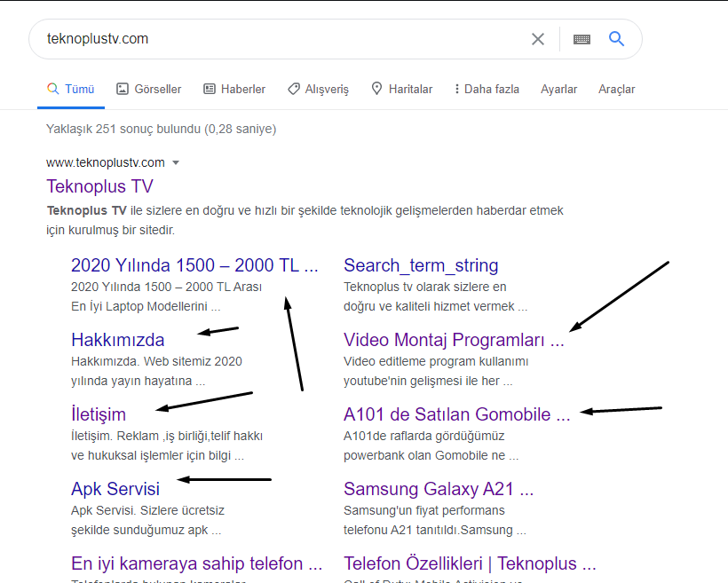Open Video Montaj Programları sitelink
Screen dimensions: 728x583
(x=454, y=340)
